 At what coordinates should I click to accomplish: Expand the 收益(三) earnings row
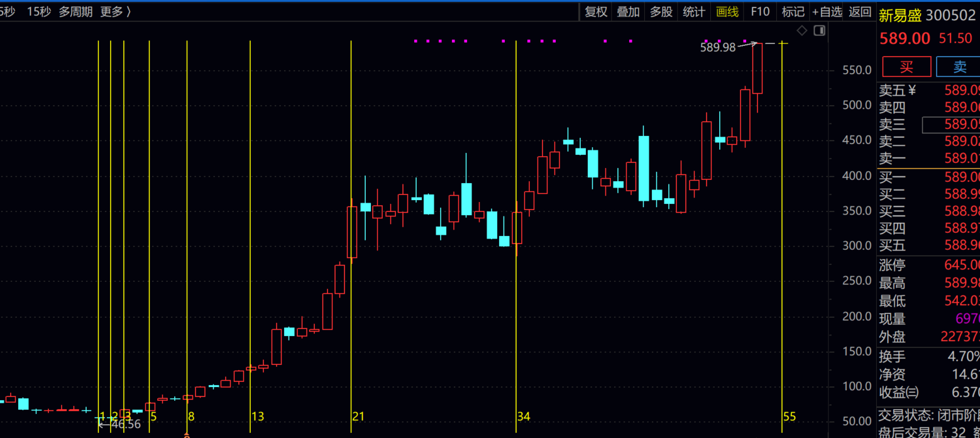point(899,392)
